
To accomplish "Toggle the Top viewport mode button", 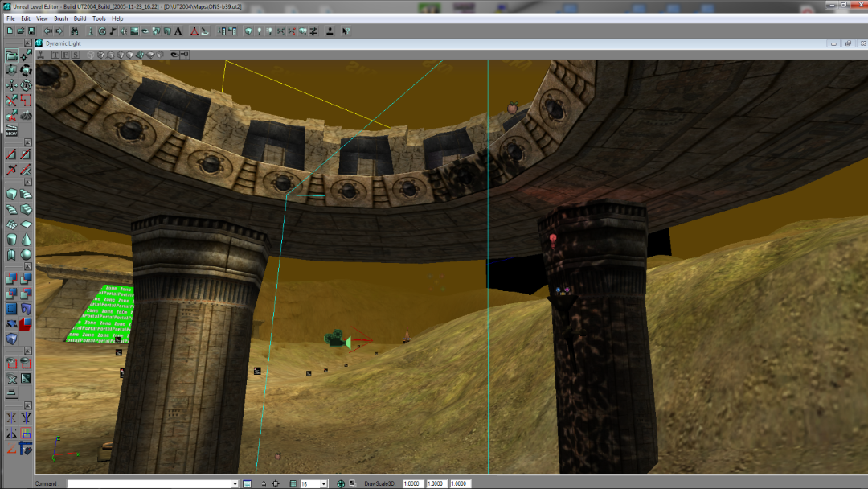I will pyautogui.click(x=55, y=55).
